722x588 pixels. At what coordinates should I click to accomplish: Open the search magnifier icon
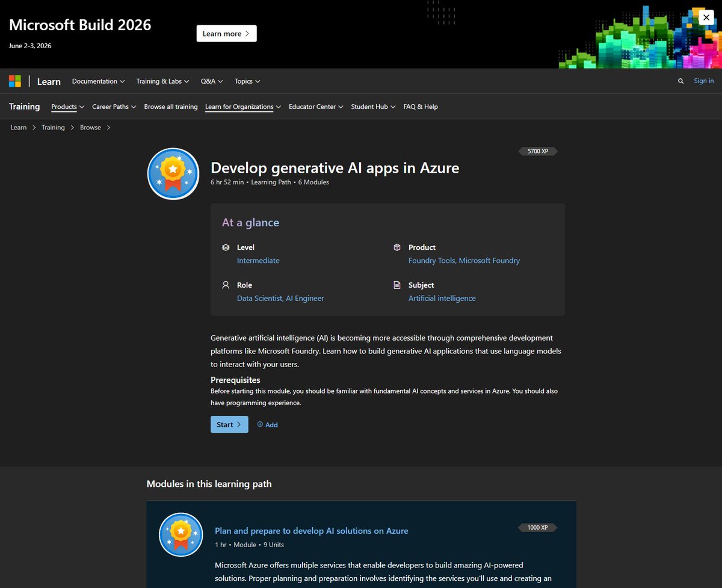click(x=681, y=81)
